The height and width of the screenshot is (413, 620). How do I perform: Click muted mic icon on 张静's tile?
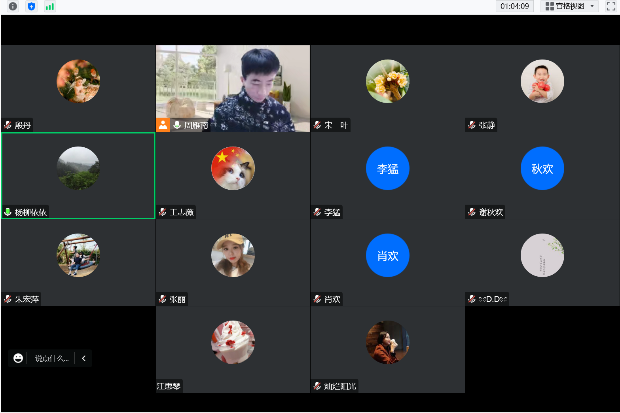click(x=472, y=126)
